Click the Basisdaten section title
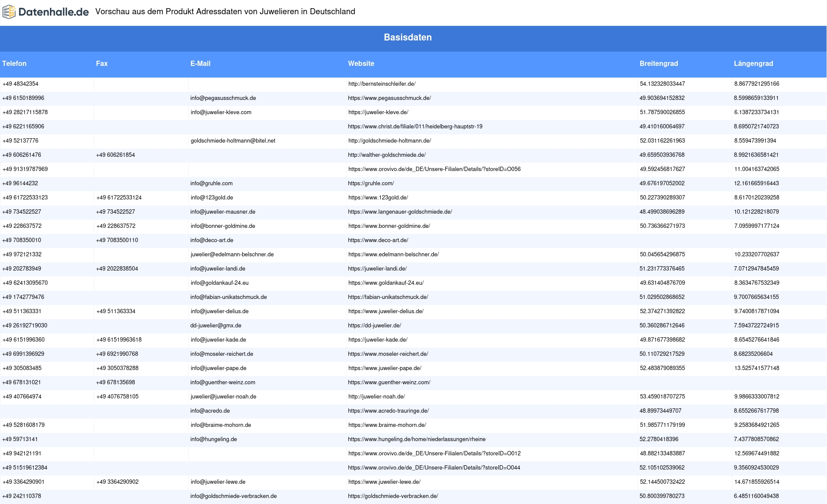The width and height of the screenshot is (827, 504). (x=408, y=37)
